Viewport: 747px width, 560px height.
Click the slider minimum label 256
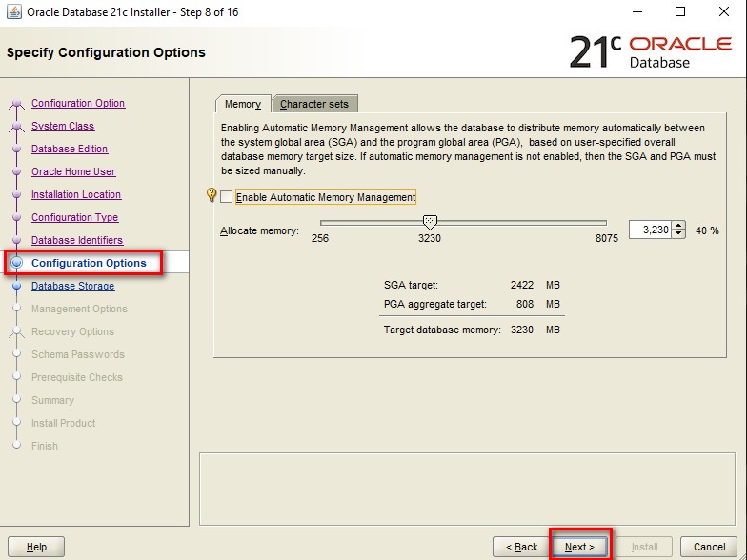(x=320, y=238)
